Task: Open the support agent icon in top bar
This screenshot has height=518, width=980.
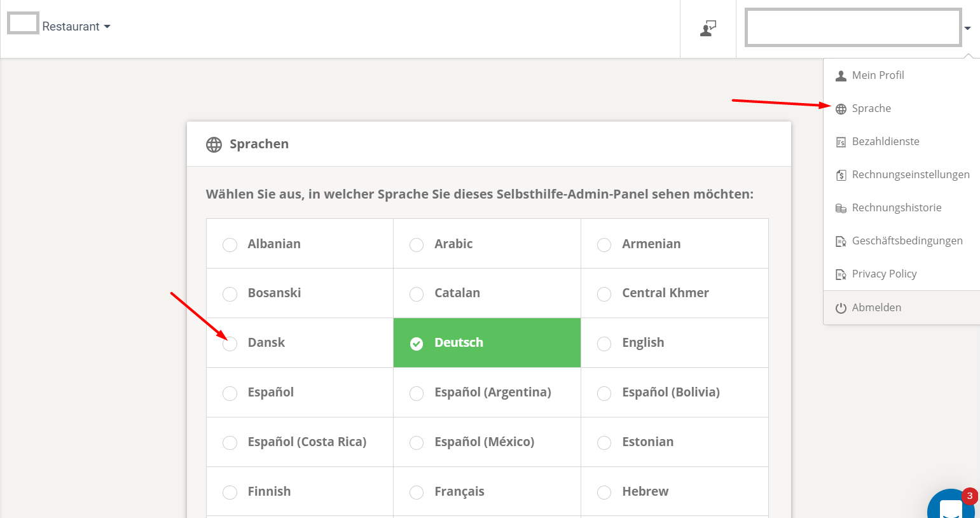Action: (708, 29)
